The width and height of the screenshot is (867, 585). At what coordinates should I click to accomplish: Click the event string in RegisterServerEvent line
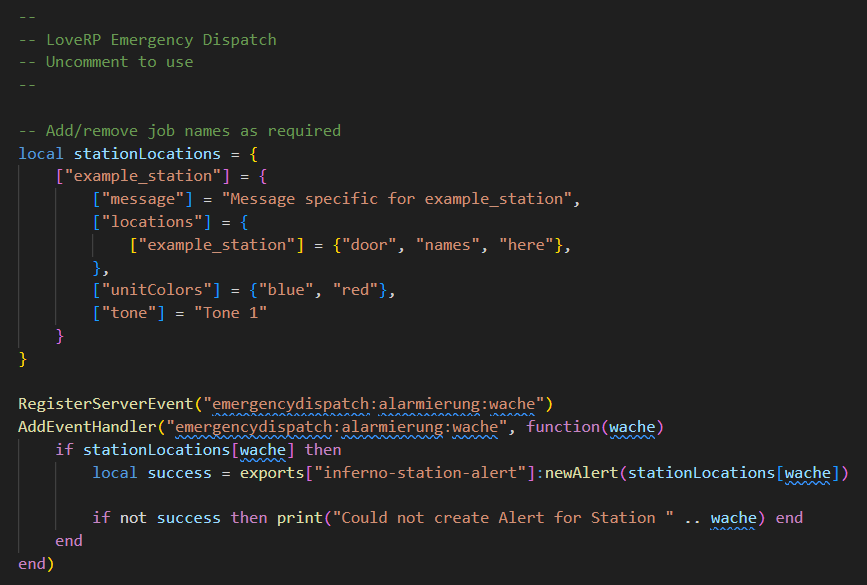click(x=374, y=404)
